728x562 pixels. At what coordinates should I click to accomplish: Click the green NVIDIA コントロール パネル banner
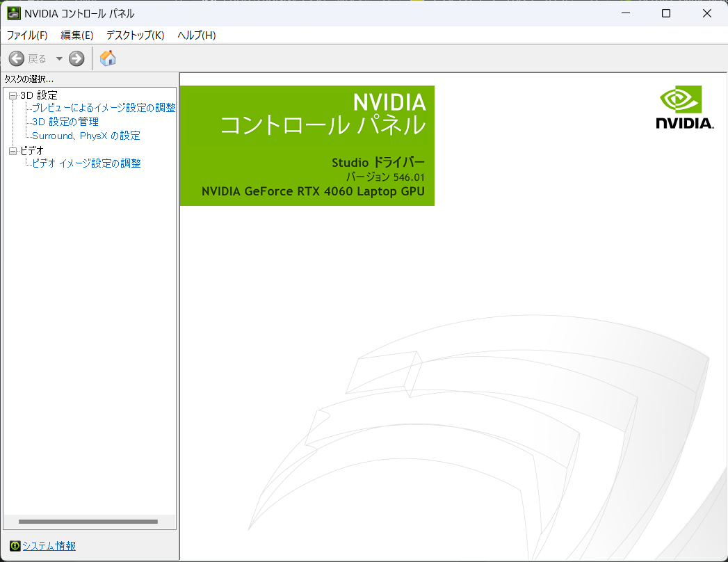(307, 145)
